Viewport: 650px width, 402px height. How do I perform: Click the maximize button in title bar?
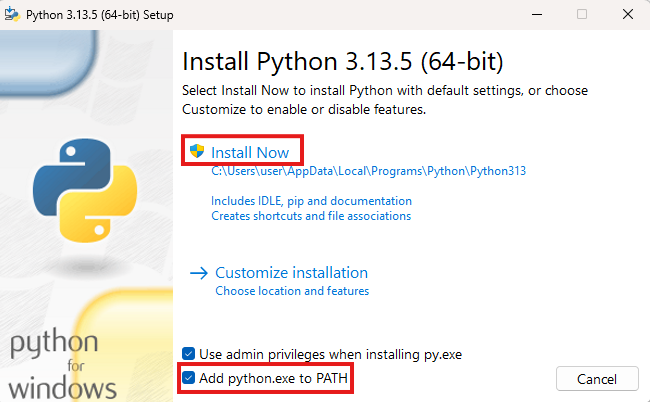582,15
